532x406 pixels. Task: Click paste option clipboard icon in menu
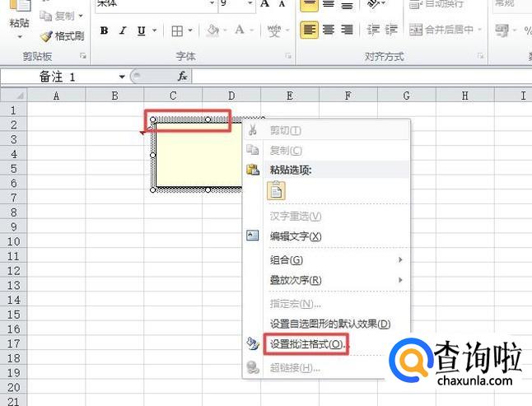[276, 190]
